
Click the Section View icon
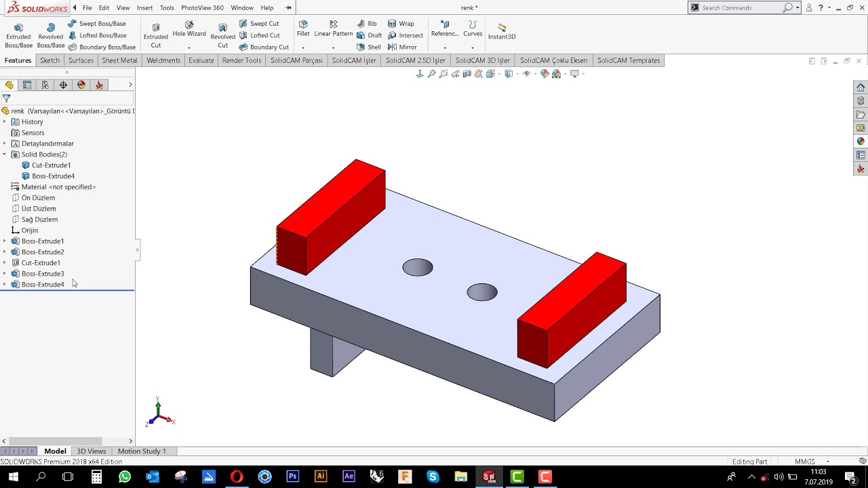point(467,74)
